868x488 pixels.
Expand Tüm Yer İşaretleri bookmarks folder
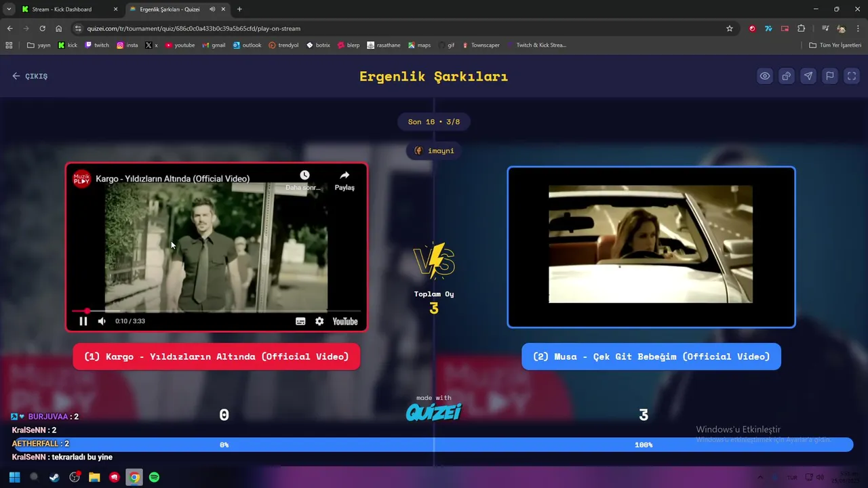(x=835, y=45)
